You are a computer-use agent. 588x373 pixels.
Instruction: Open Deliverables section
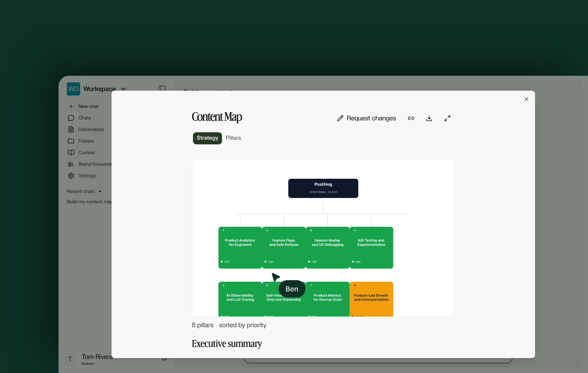coord(91,129)
